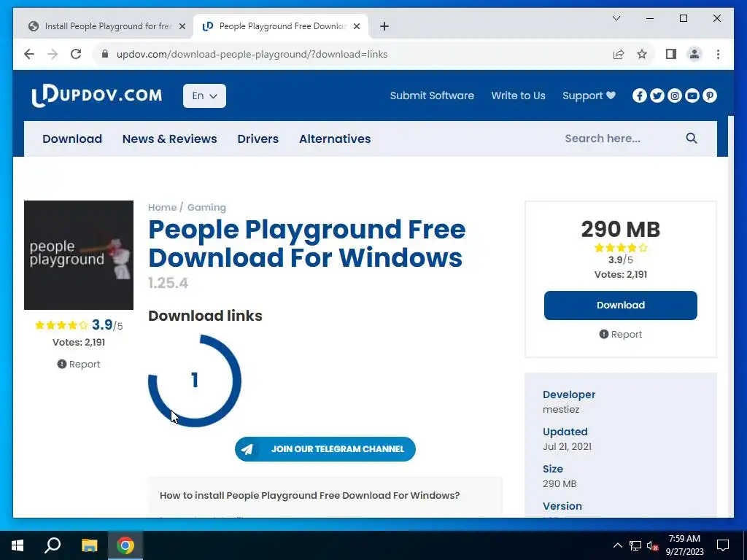The width and height of the screenshot is (747, 560).
Task: View site info padlock icon
Action: [x=105, y=54]
